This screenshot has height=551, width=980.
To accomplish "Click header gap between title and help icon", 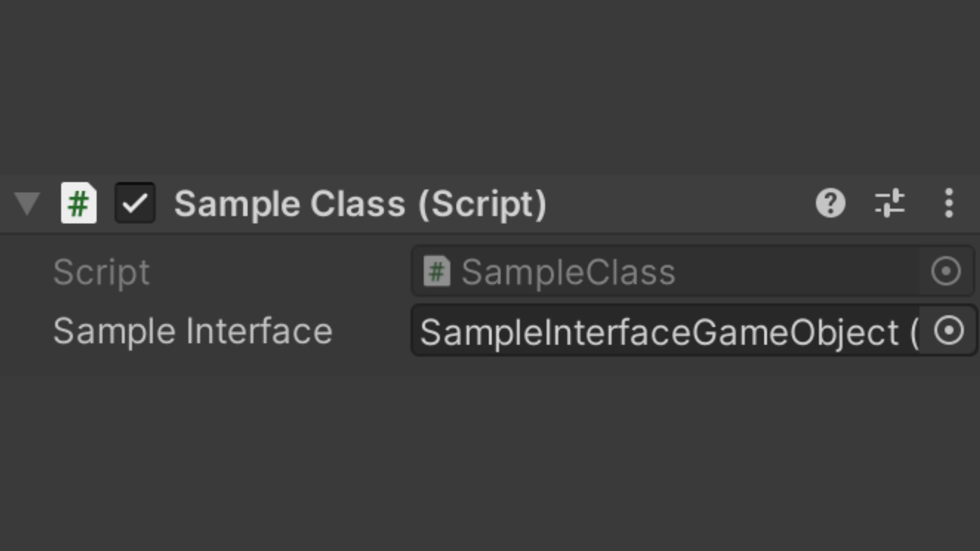I will [x=679, y=204].
